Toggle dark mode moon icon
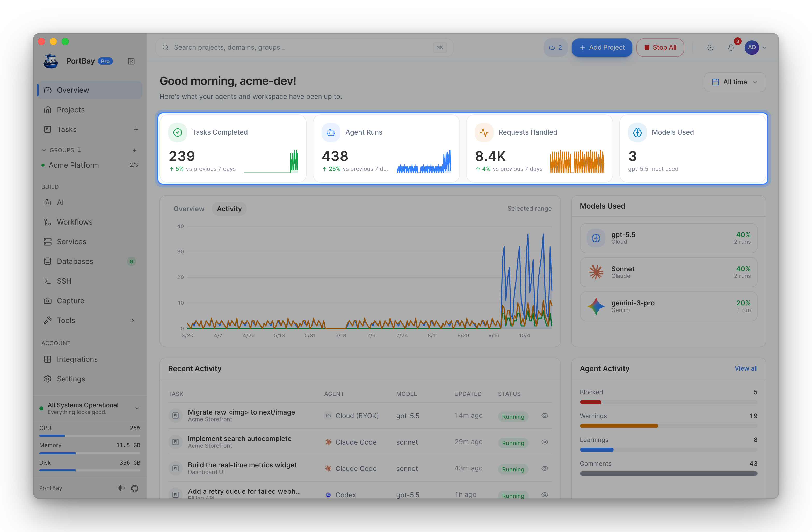The width and height of the screenshot is (812, 532). click(710, 48)
